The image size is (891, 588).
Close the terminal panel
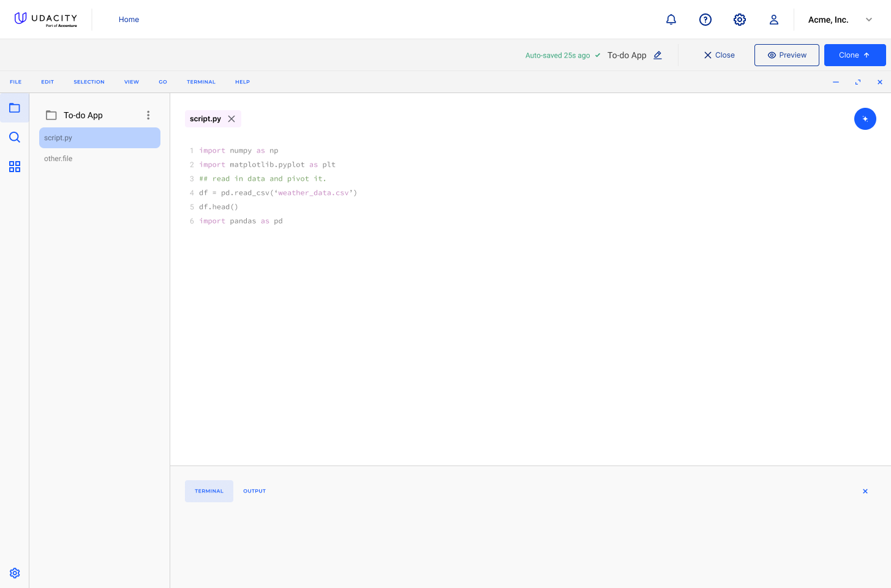[865, 491]
